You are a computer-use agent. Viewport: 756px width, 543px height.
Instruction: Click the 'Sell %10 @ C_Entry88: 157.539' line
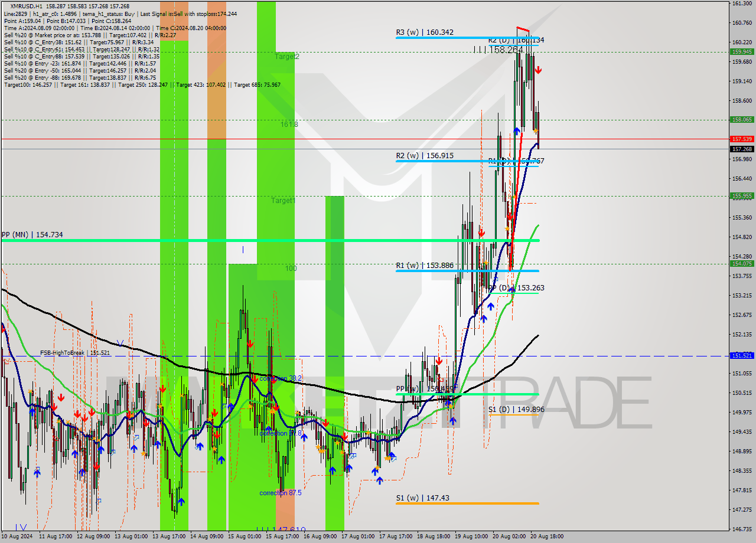(82, 56)
